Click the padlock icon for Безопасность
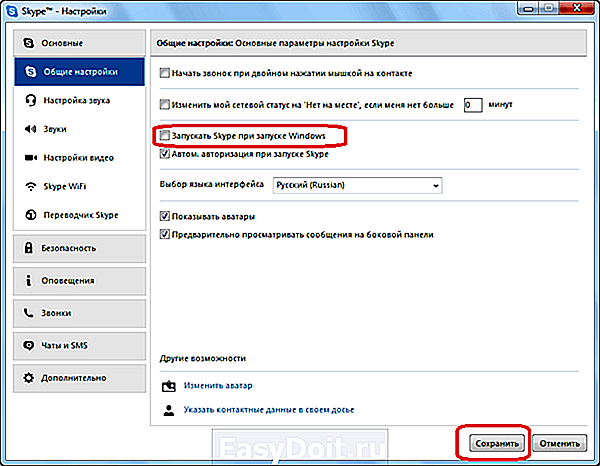 29,248
